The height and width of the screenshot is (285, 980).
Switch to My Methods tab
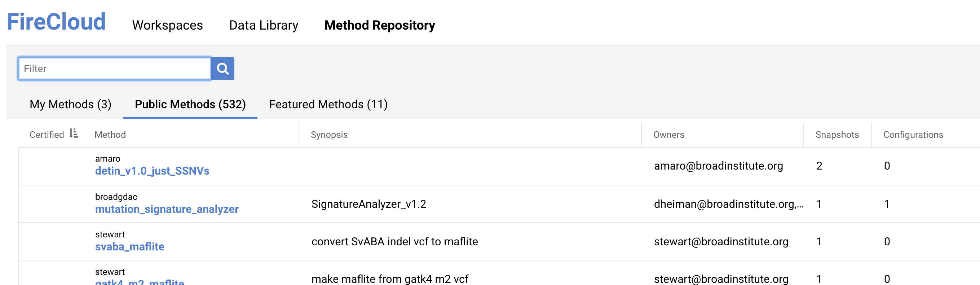point(70,104)
